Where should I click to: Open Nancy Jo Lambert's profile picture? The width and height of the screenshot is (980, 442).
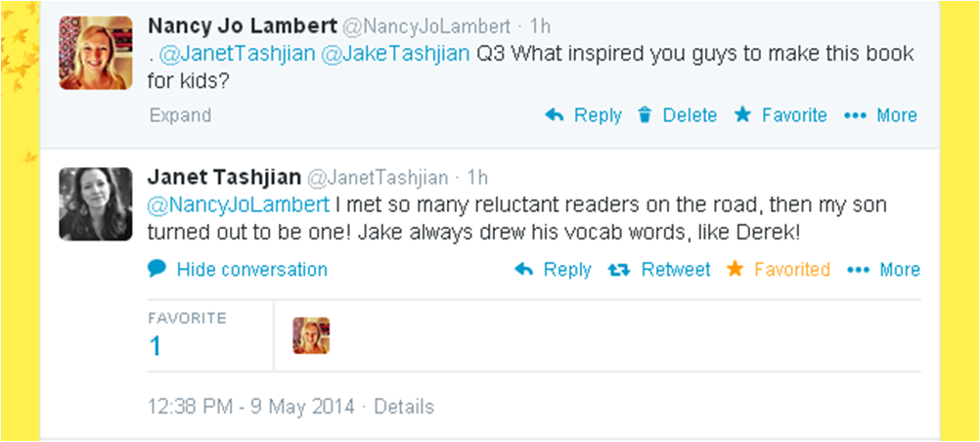(x=96, y=53)
